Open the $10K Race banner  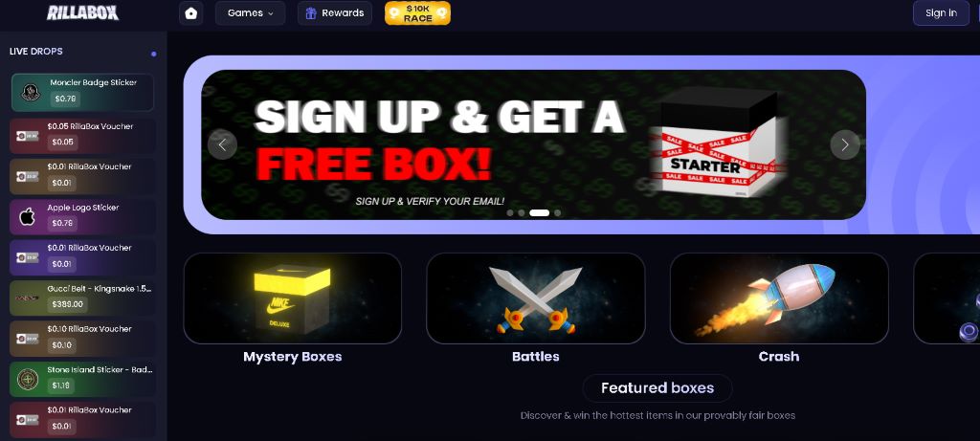(x=417, y=13)
